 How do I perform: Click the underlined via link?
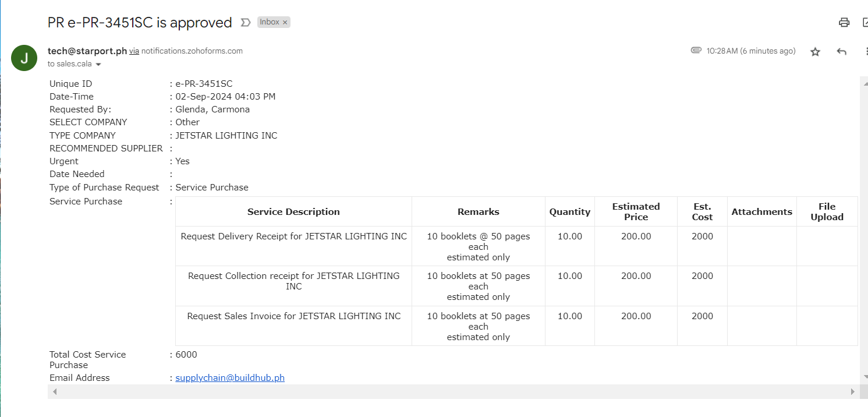[x=134, y=51]
